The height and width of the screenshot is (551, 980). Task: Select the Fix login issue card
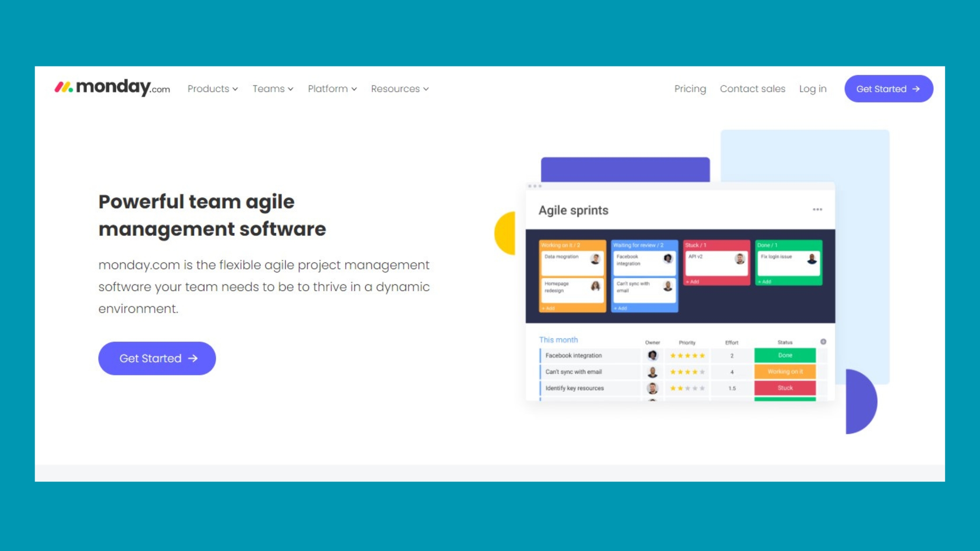[x=789, y=262]
